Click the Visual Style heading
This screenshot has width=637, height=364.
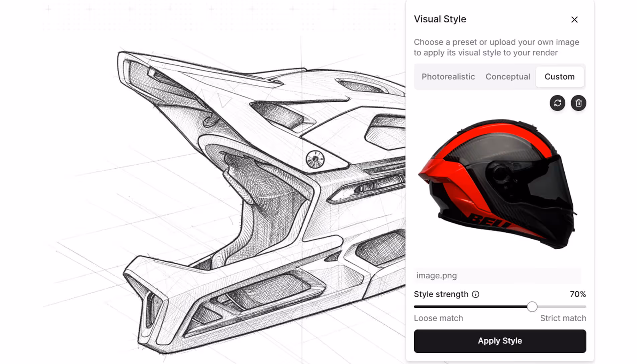coord(440,19)
